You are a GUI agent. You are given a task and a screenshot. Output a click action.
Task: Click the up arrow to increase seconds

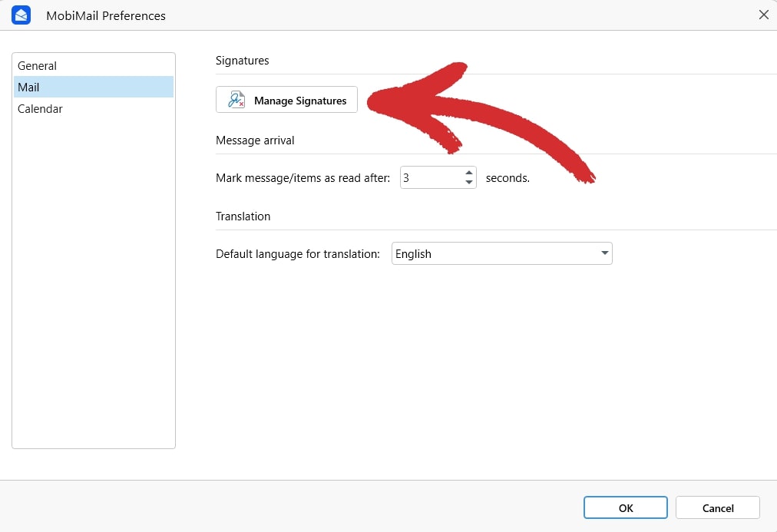468,173
